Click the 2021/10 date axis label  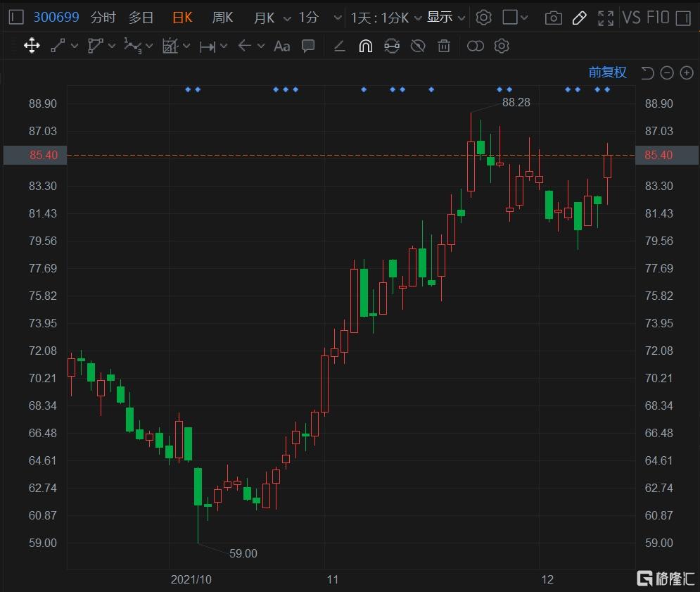click(191, 579)
